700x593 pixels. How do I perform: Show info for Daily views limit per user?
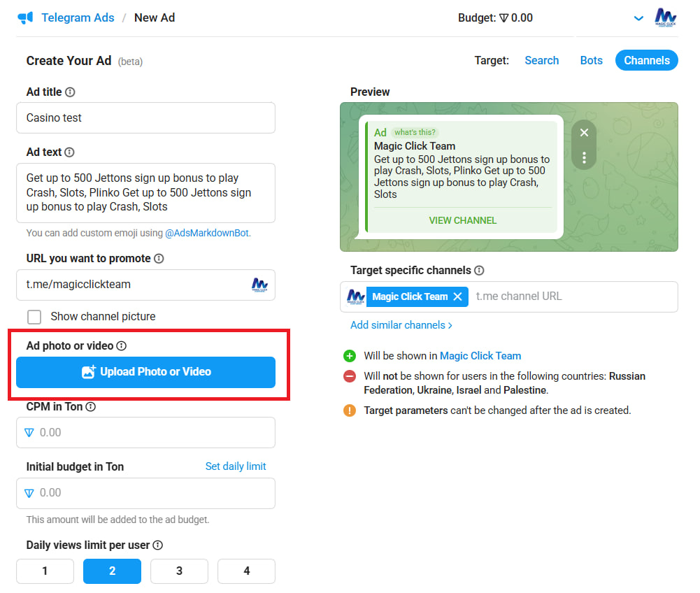(x=157, y=545)
